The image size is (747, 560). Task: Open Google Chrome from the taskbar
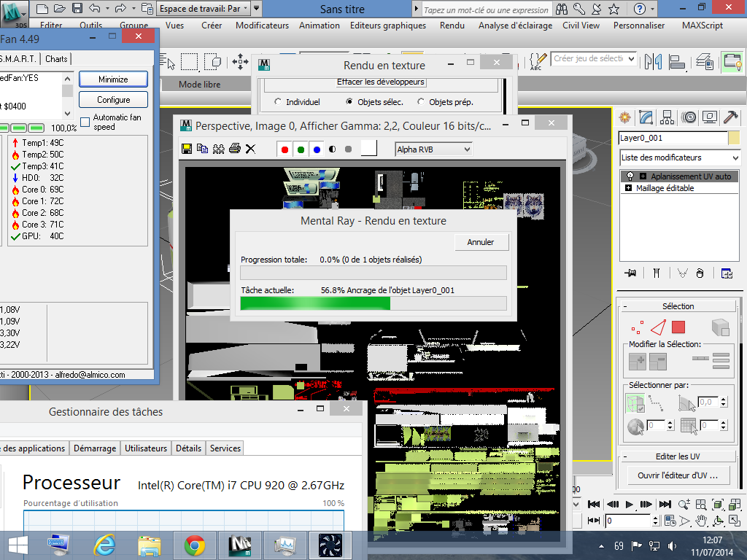point(195,545)
